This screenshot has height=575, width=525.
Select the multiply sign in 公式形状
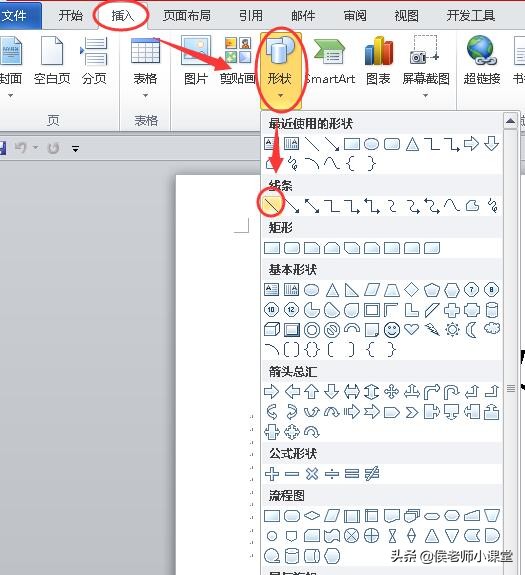pos(312,474)
